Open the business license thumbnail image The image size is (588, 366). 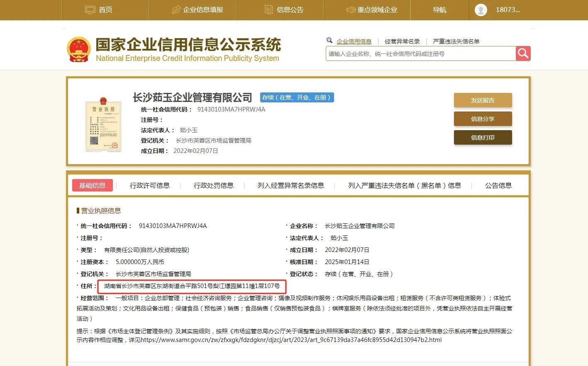coord(103,125)
